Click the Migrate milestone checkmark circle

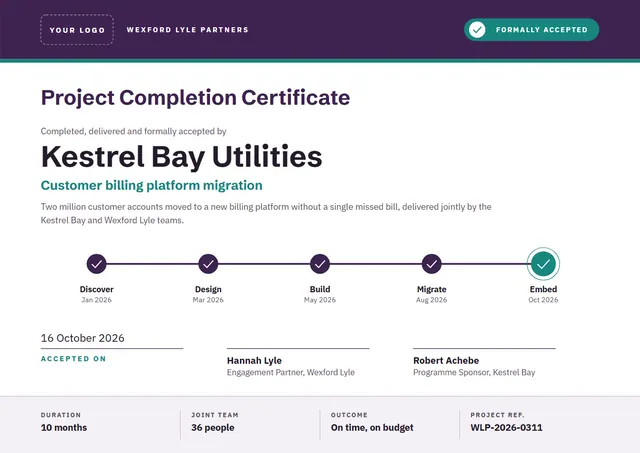pyautogui.click(x=431, y=264)
